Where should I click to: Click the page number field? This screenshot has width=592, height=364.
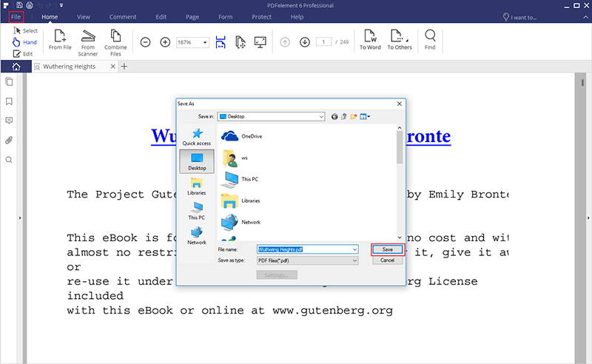tap(323, 42)
